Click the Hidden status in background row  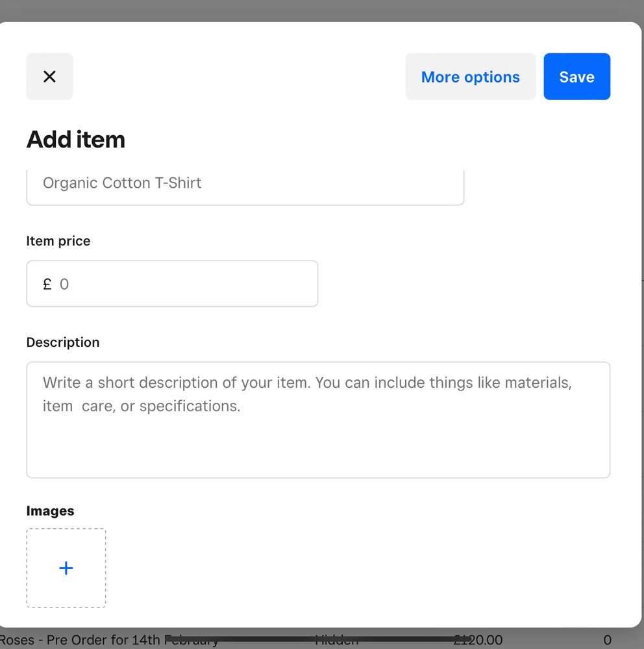[338, 642]
